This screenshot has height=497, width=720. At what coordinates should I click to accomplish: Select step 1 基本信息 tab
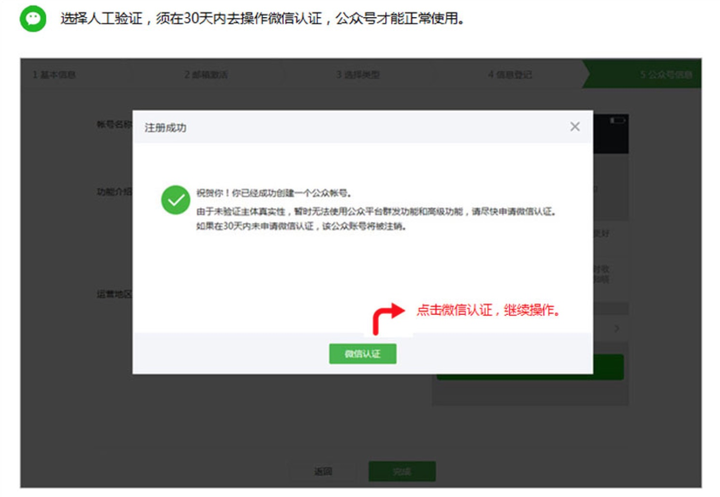(54, 74)
